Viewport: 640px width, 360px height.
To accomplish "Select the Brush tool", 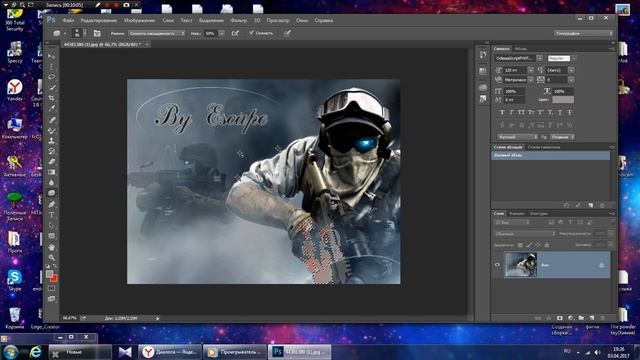I will point(52,130).
